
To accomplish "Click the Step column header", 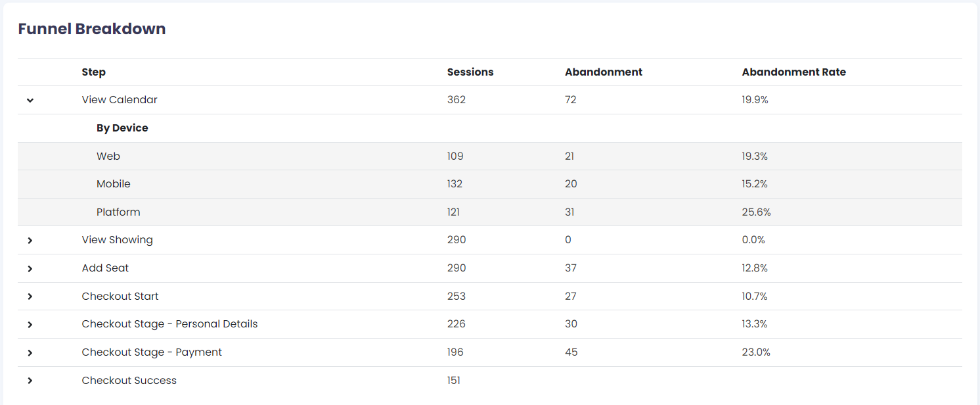I will pos(94,72).
